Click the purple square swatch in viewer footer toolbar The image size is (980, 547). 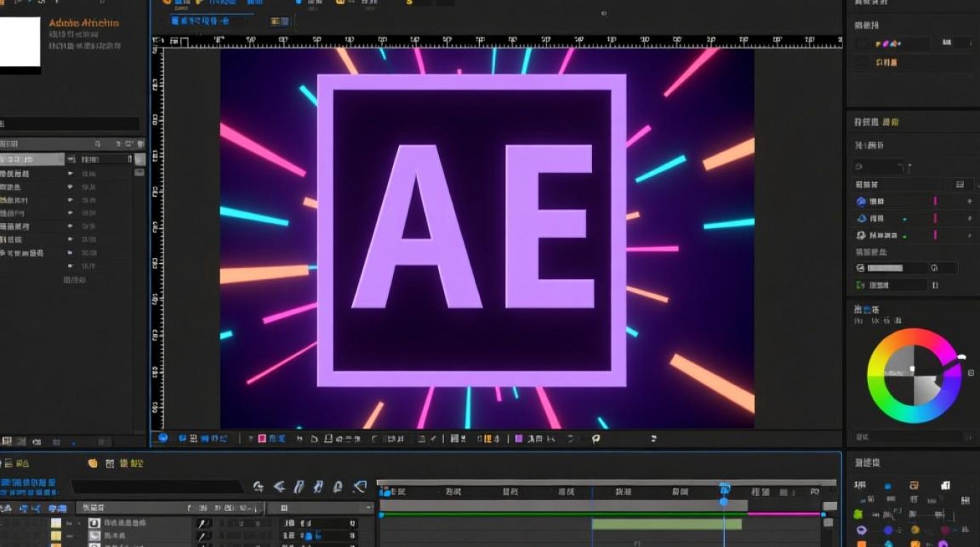(519, 438)
